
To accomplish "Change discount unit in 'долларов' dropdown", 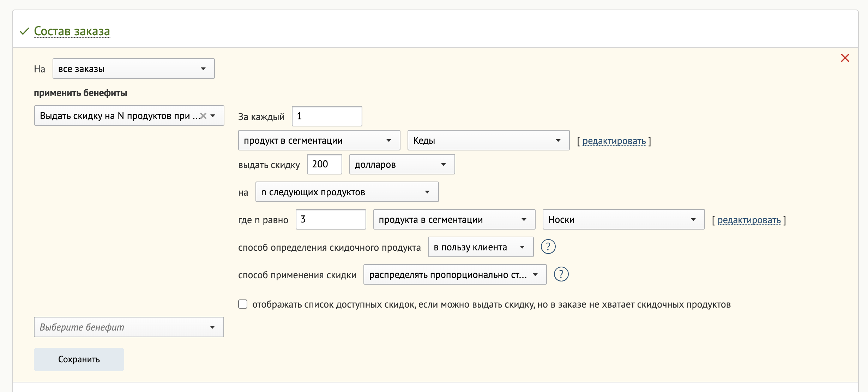I will point(402,164).
